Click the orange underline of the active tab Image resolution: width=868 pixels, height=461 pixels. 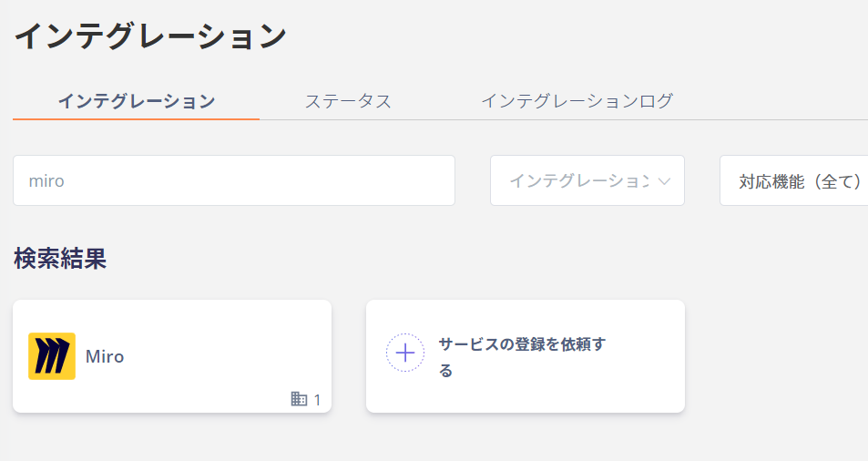pyautogui.click(x=137, y=118)
